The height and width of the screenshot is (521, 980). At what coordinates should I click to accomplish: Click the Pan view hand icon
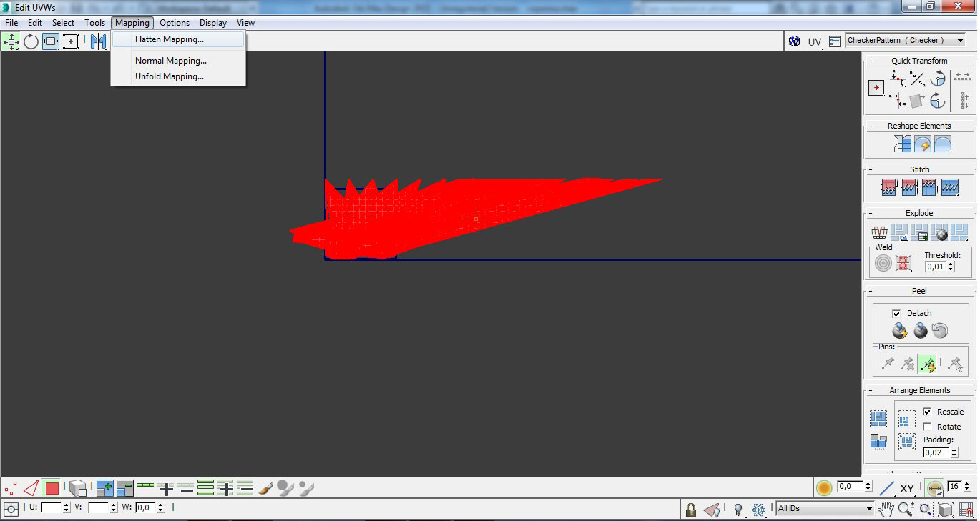[886, 510]
